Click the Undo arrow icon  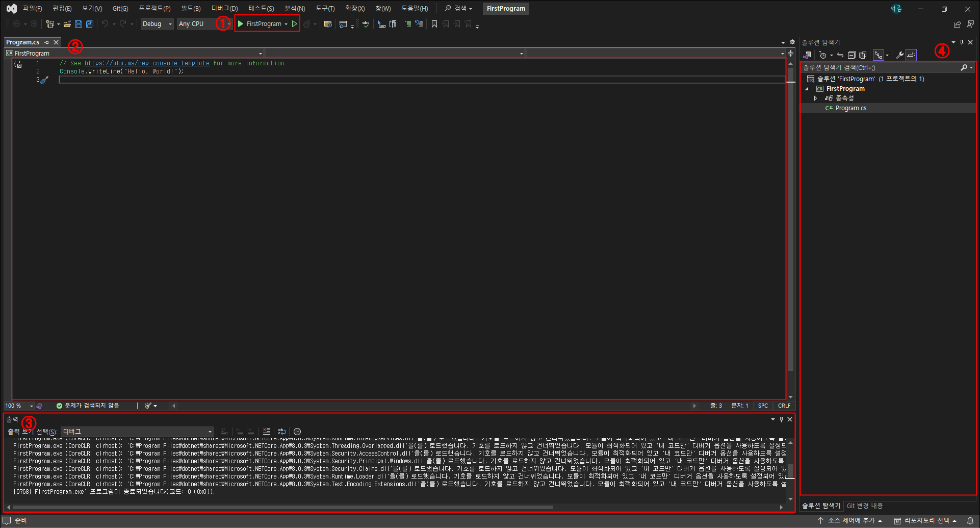pyautogui.click(x=105, y=24)
